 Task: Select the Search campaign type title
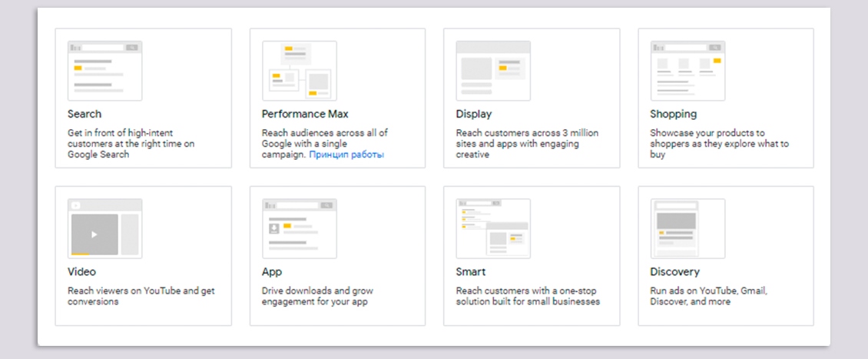[x=84, y=114]
